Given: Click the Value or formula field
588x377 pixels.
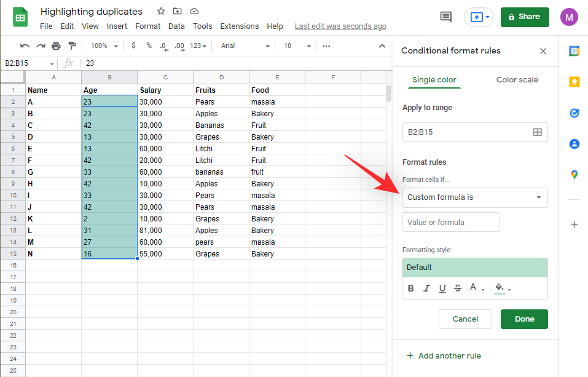Looking at the screenshot, I should coord(451,222).
